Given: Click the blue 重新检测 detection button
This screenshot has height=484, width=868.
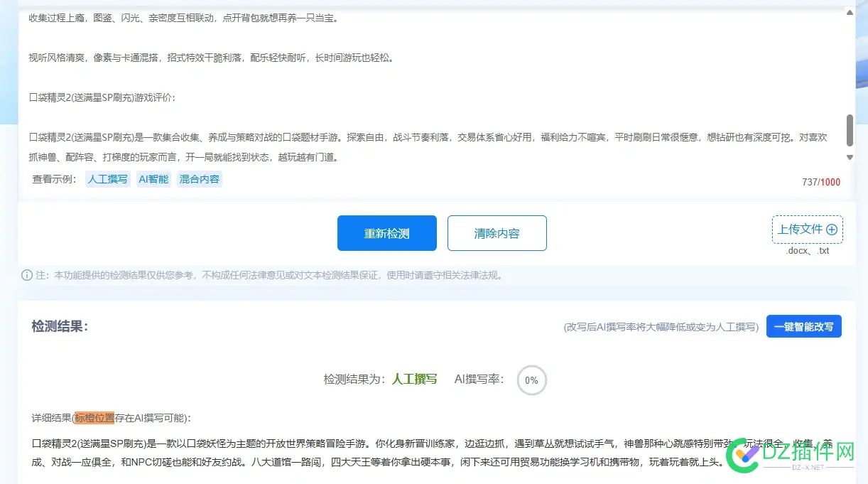Looking at the screenshot, I should [387, 232].
